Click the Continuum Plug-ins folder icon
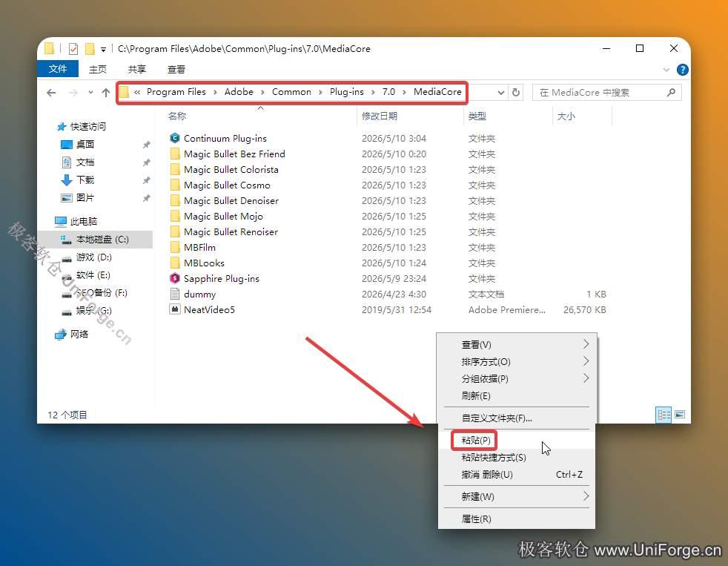This screenshot has width=728, height=566. pos(174,138)
